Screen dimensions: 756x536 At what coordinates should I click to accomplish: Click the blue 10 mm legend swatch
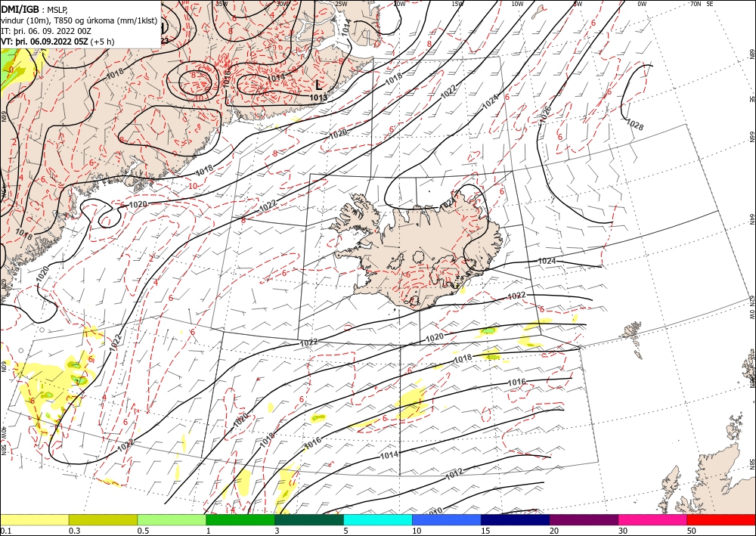(447, 519)
